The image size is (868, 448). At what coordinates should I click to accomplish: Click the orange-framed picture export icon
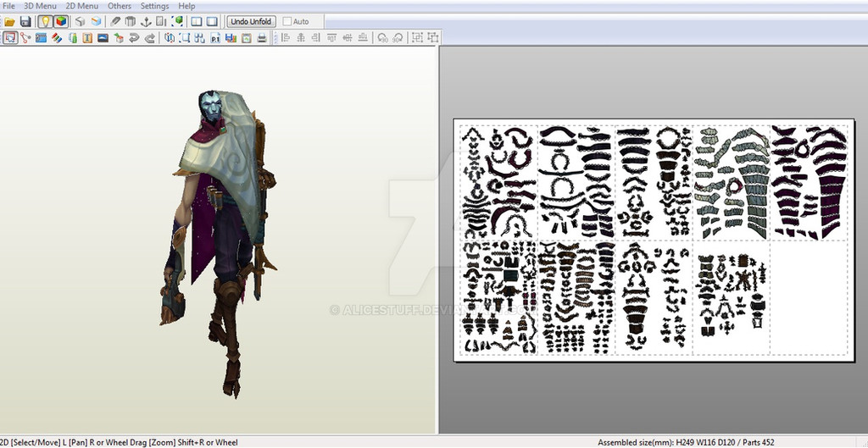pyautogui.click(x=247, y=37)
